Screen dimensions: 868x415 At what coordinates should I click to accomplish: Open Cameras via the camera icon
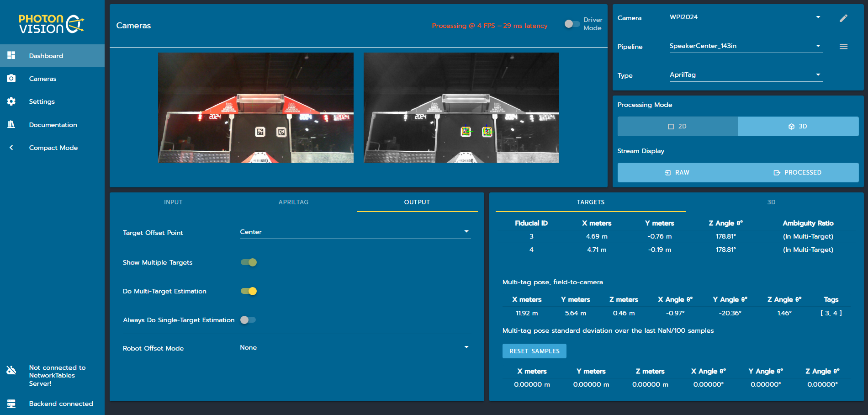[x=11, y=79]
